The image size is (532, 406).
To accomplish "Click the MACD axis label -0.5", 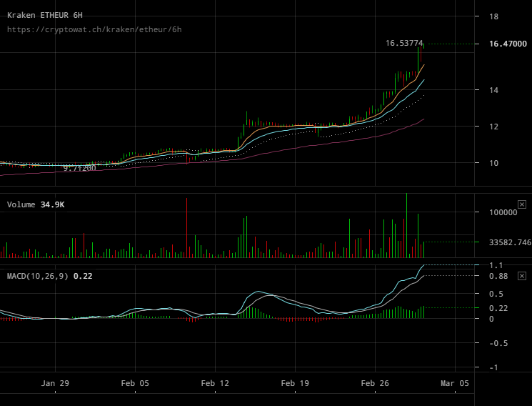I will pyautogui.click(x=498, y=343).
